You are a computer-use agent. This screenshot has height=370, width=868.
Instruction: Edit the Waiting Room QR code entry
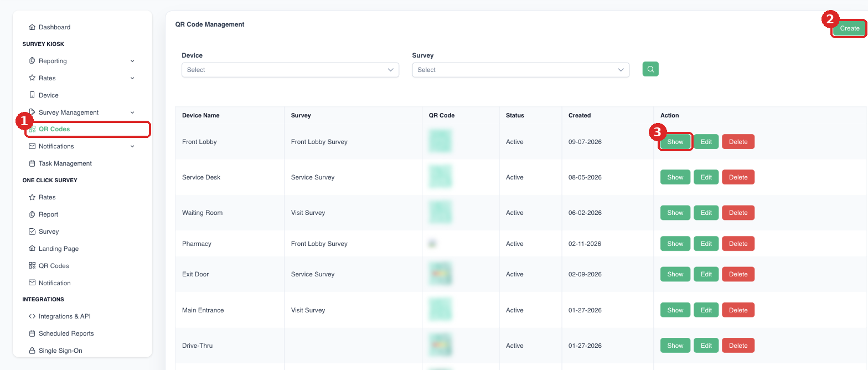706,213
